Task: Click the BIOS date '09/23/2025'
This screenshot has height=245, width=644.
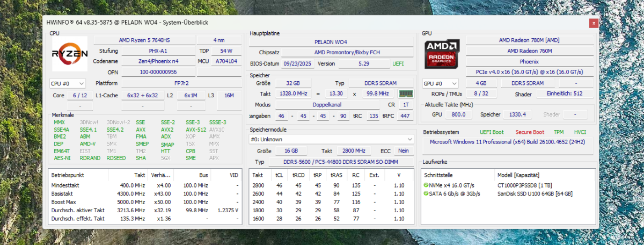Action: coord(297,63)
